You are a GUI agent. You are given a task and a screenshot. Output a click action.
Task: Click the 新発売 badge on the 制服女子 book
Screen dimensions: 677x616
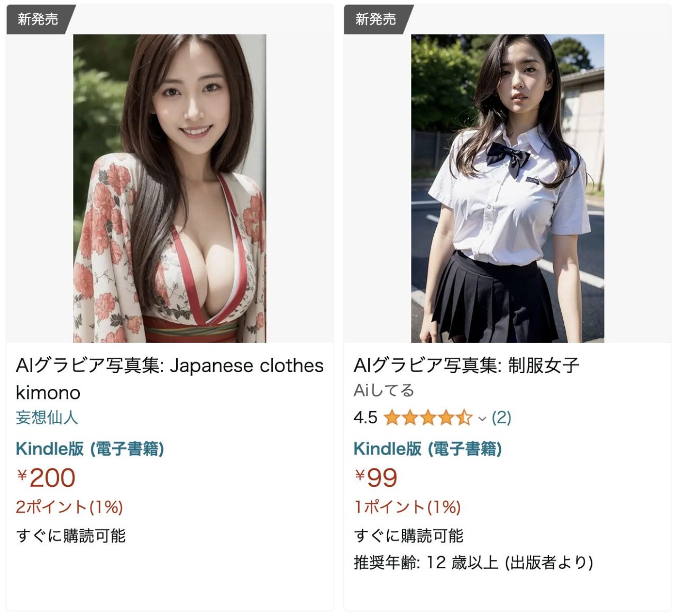coord(376,20)
